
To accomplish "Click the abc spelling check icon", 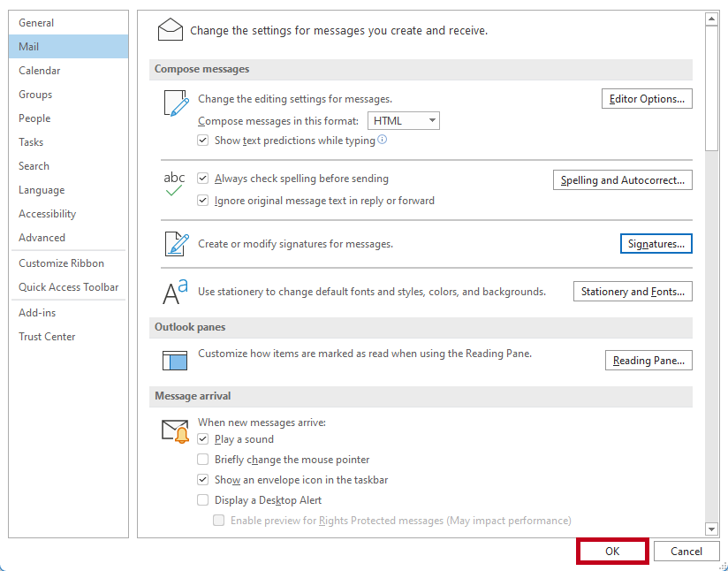I will [174, 184].
